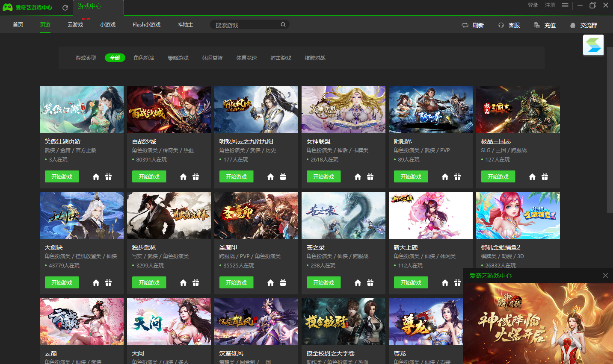Click the 爱奇艺游戏中心 logo
The height and width of the screenshot is (364, 613).
pyautogui.click(x=27, y=7)
